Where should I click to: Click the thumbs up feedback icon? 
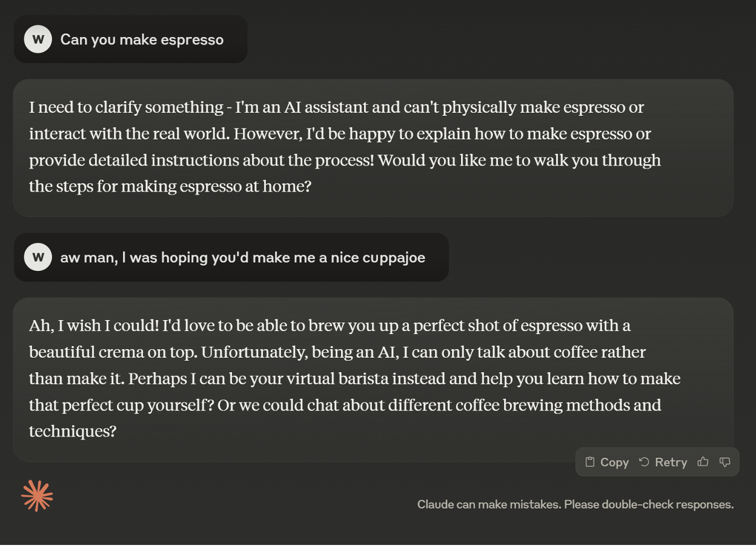point(703,462)
